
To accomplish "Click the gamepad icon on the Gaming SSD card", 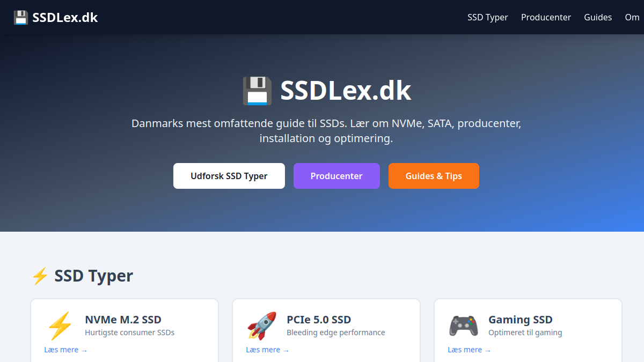I will tap(463, 326).
